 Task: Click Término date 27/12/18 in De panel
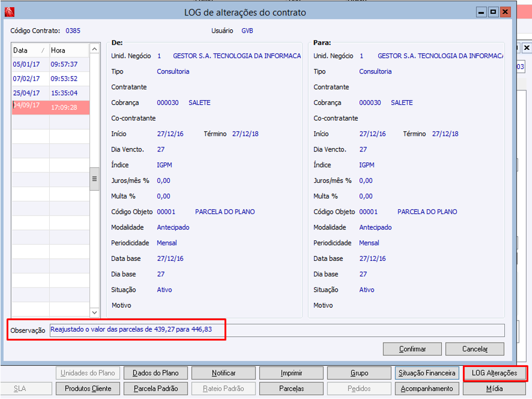tap(246, 134)
